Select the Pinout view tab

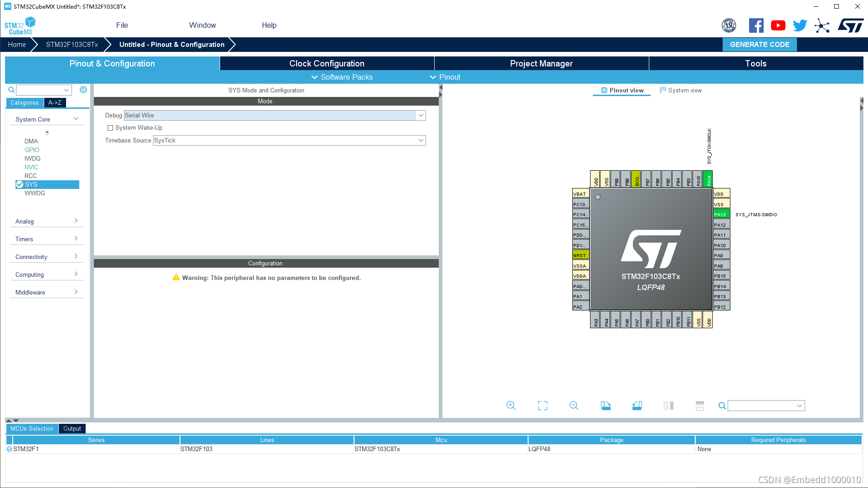pos(622,90)
